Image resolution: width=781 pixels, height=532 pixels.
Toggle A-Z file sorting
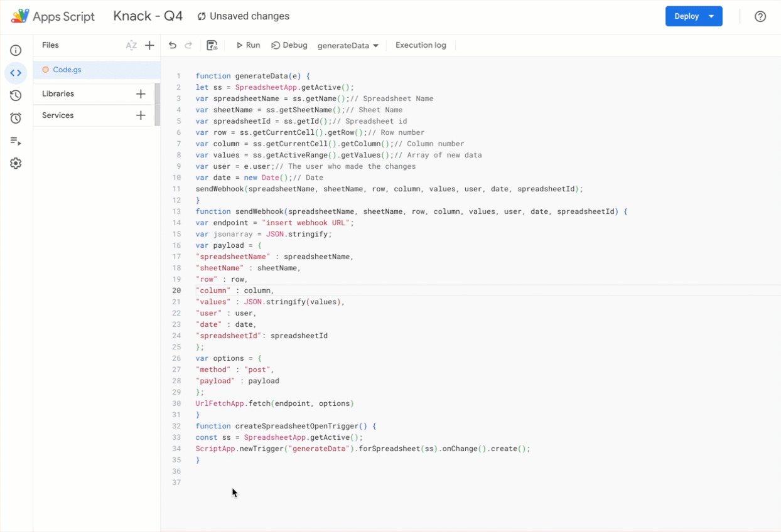(131, 45)
